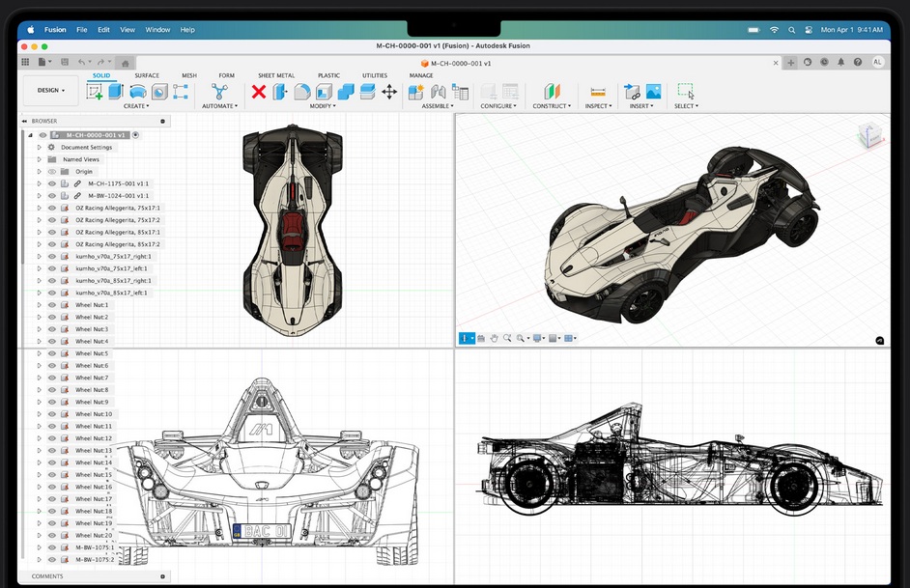This screenshot has height=588, width=910.
Task: Click the Save disk icon
Action: [x=65, y=62]
